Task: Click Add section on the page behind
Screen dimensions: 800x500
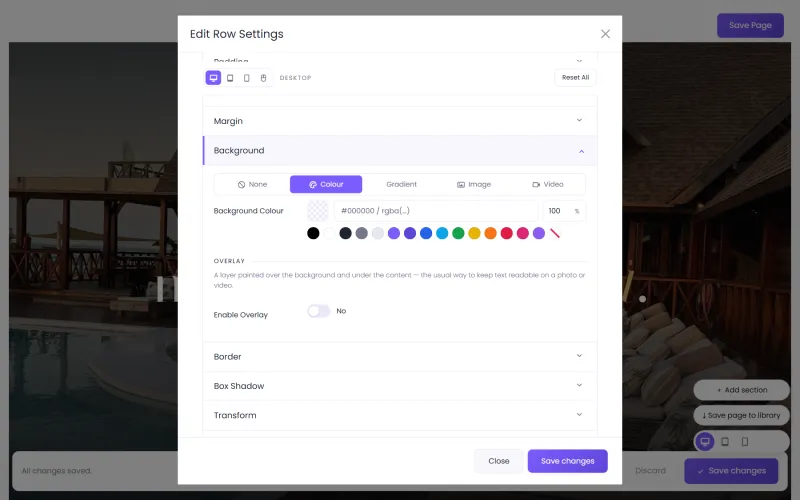Action: tap(741, 390)
